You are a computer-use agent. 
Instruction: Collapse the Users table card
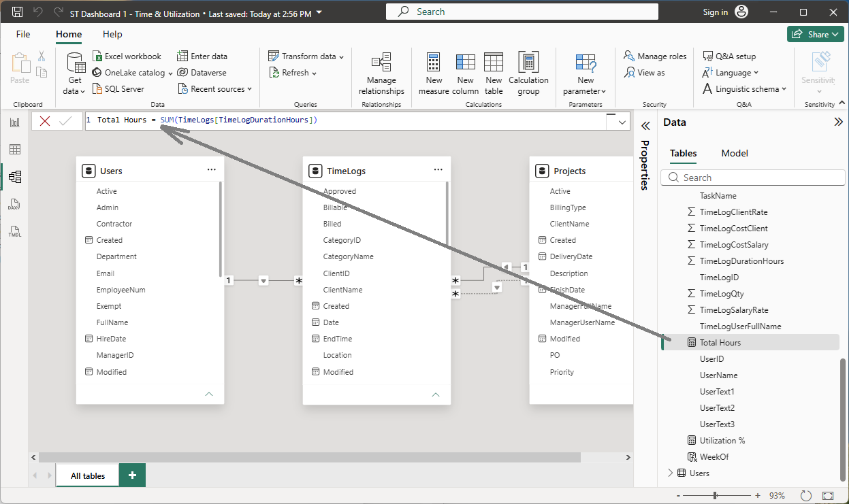coord(209,394)
